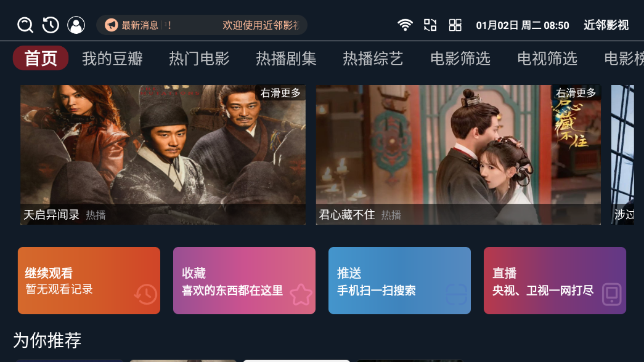Select the 首页 tab

[x=41, y=58]
